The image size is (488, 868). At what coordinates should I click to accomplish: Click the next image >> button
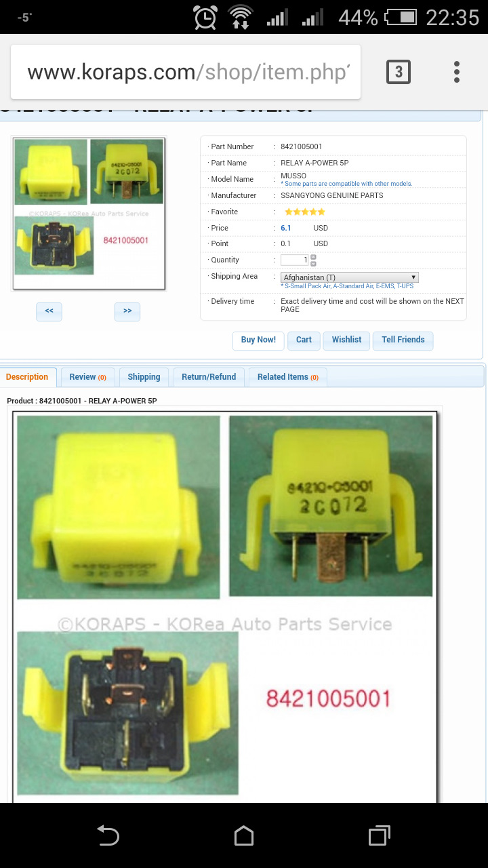(x=127, y=311)
